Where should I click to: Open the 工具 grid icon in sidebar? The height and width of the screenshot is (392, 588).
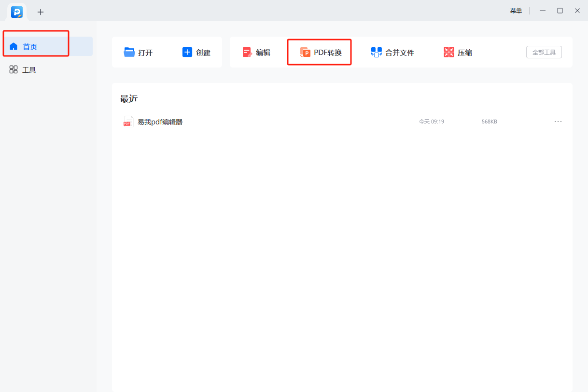[14, 69]
